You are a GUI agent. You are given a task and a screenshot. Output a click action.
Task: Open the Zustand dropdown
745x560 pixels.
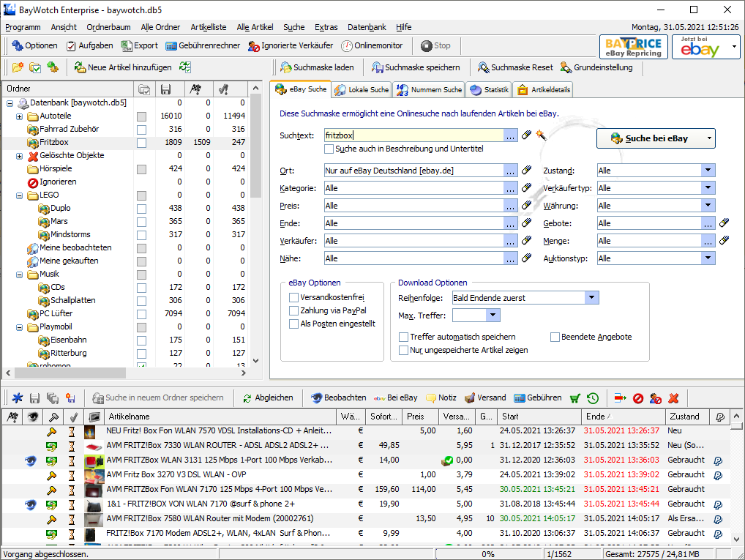point(708,170)
